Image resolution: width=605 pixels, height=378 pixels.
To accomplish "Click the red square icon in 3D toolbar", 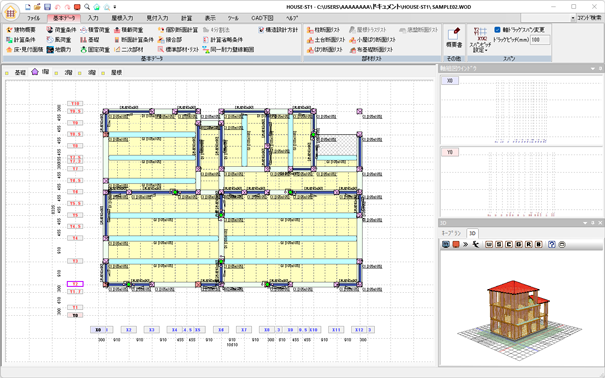I will coord(456,245).
